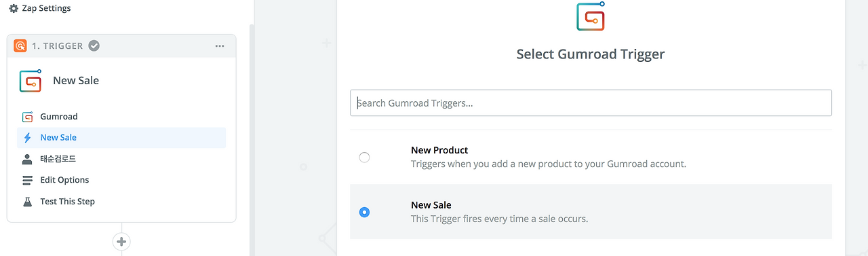Click the Search Gumroad Triggers field
This screenshot has height=256, width=868.
591,103
